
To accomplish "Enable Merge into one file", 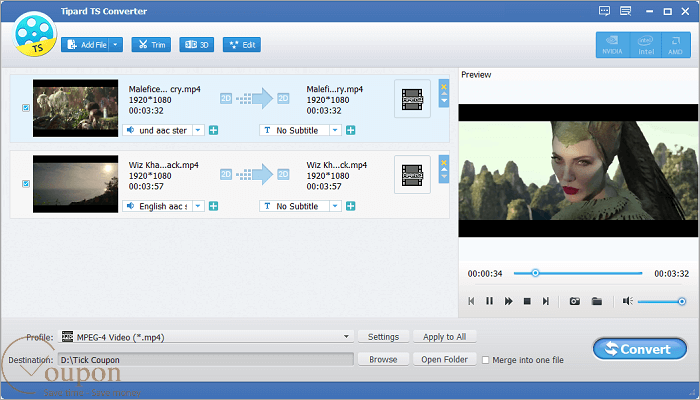I will pos(486,360).
